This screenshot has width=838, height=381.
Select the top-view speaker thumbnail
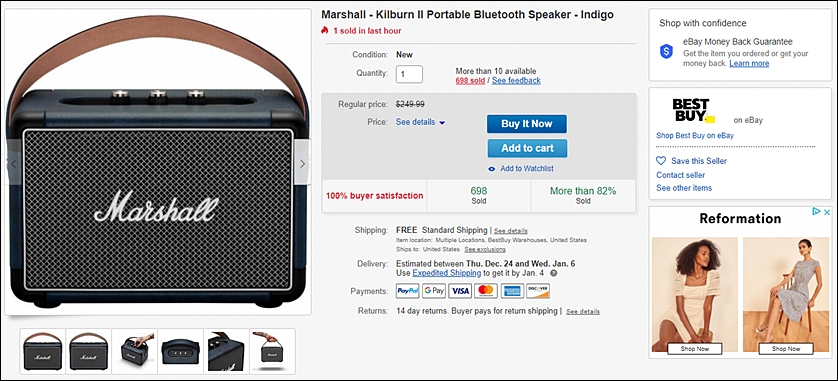[x=181, y=351]
